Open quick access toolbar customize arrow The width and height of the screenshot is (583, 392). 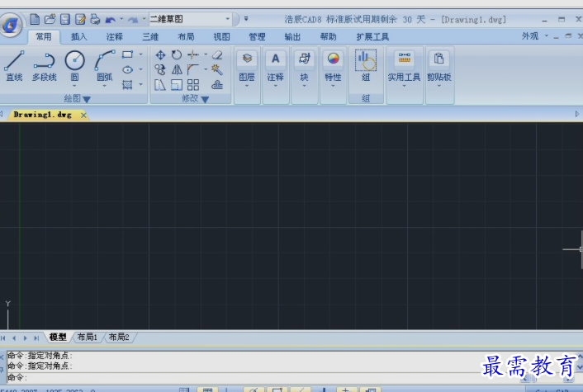point(246,19)
